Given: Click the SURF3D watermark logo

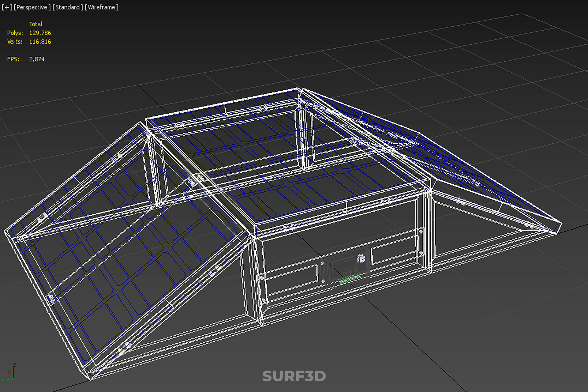Looking at the screenshot, I should [294, 376].
